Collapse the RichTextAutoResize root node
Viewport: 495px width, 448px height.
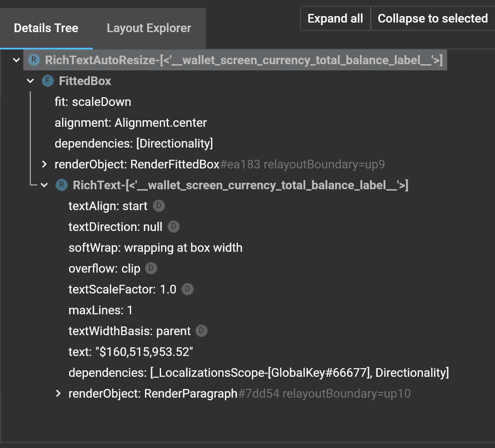(16, 60)
